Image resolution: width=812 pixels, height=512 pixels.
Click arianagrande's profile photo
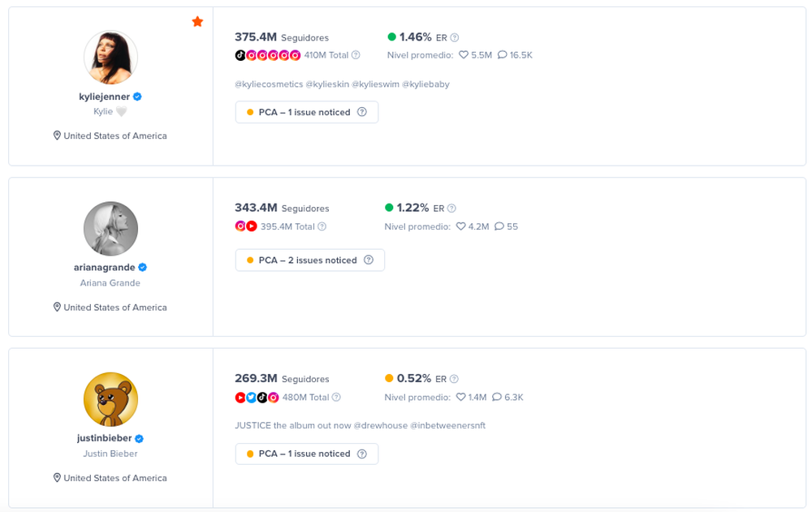point(110,228)
